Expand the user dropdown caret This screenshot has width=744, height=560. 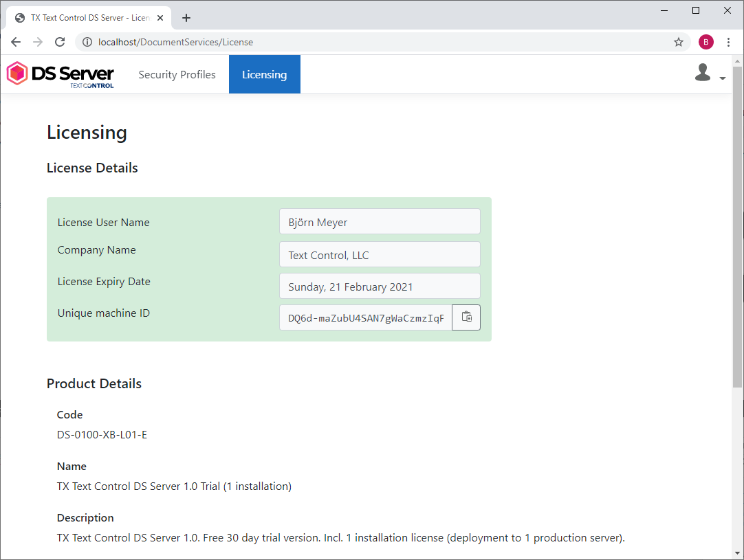[x=722, y=78]
